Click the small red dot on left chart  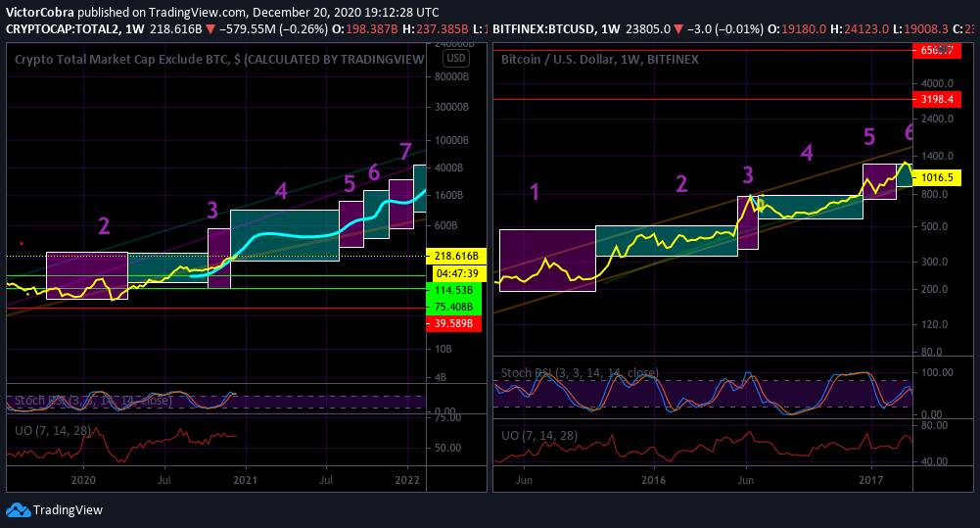click(22, 243)
